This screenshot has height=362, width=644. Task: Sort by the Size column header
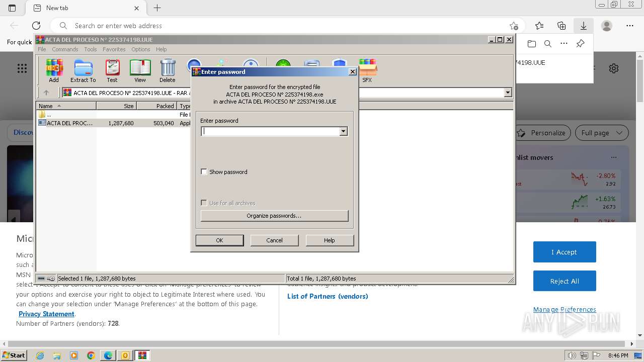pyautogui.click(x=117, y=106)
